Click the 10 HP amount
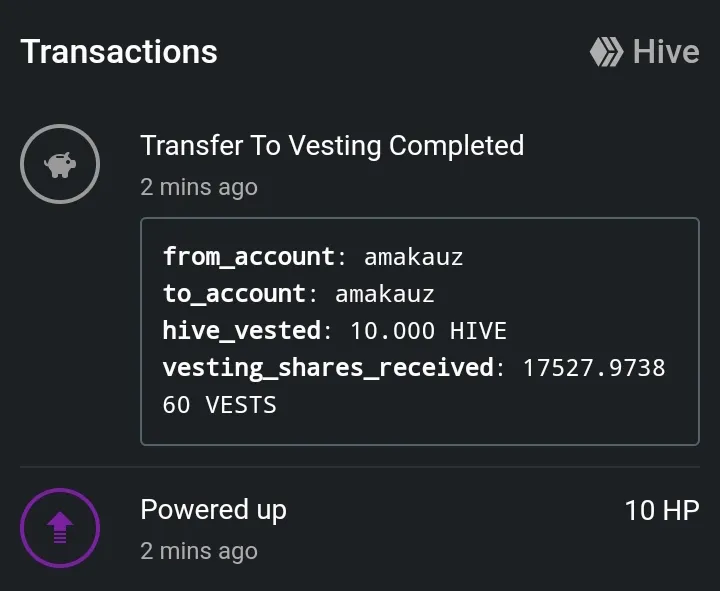 [x=661, y=510]
